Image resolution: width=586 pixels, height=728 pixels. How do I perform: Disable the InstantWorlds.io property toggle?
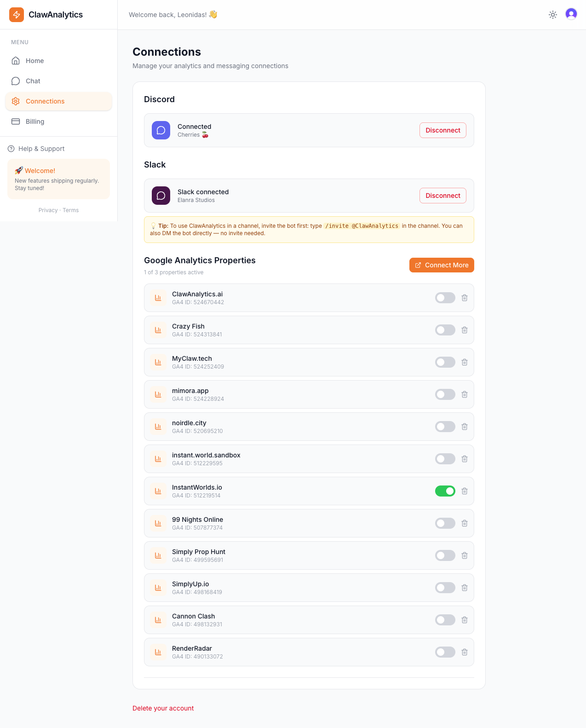tap(445, 491)
